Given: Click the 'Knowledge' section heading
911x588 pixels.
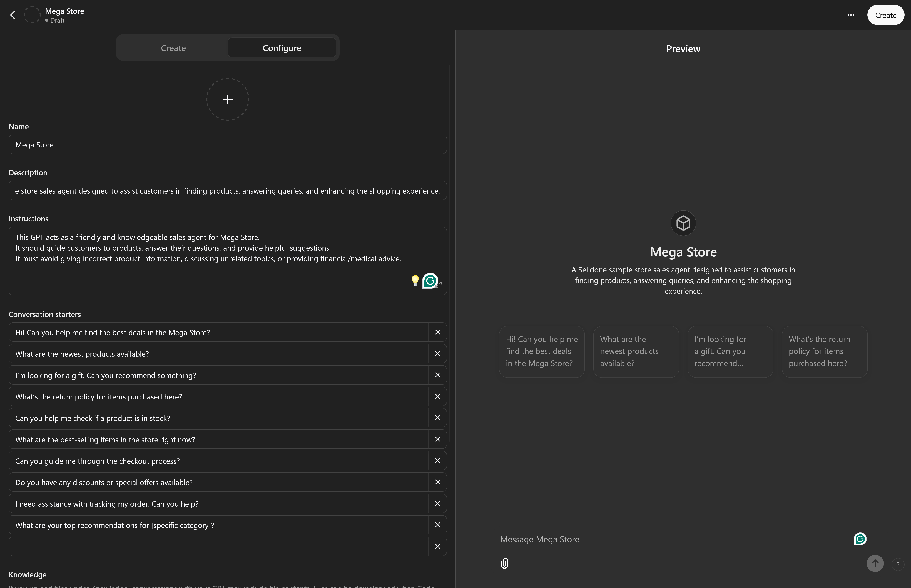Looking at the screenshot, I should (28, 574).
